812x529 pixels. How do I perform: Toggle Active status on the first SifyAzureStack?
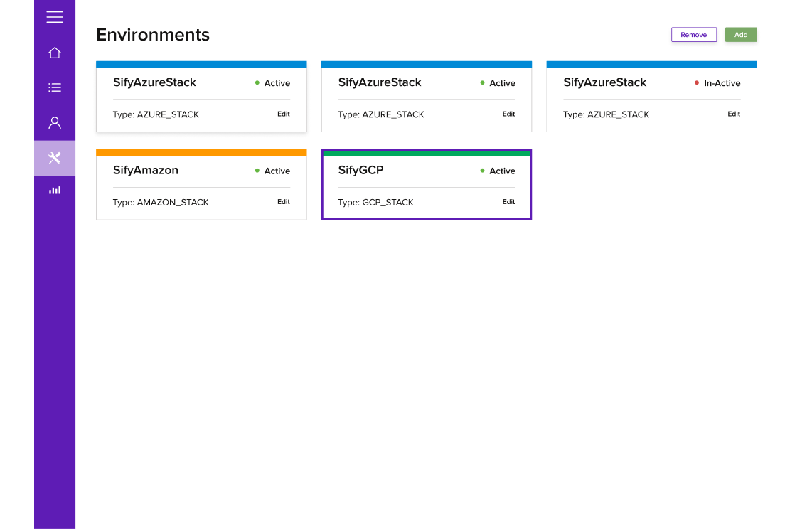point(257,82)
